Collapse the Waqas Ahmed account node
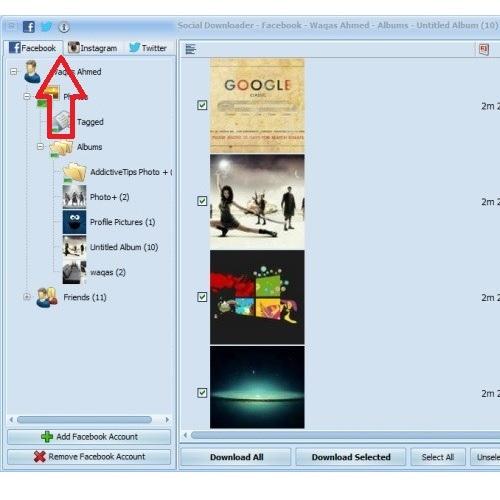500x500 pixels. (x=13, y=72)
